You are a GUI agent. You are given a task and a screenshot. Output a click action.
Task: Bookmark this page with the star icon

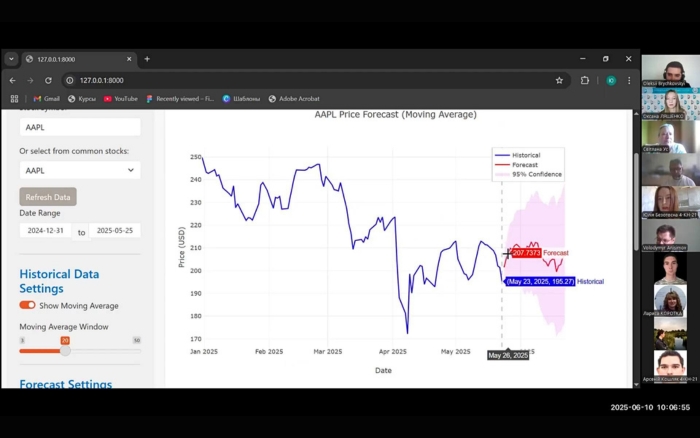coord(559,80)
